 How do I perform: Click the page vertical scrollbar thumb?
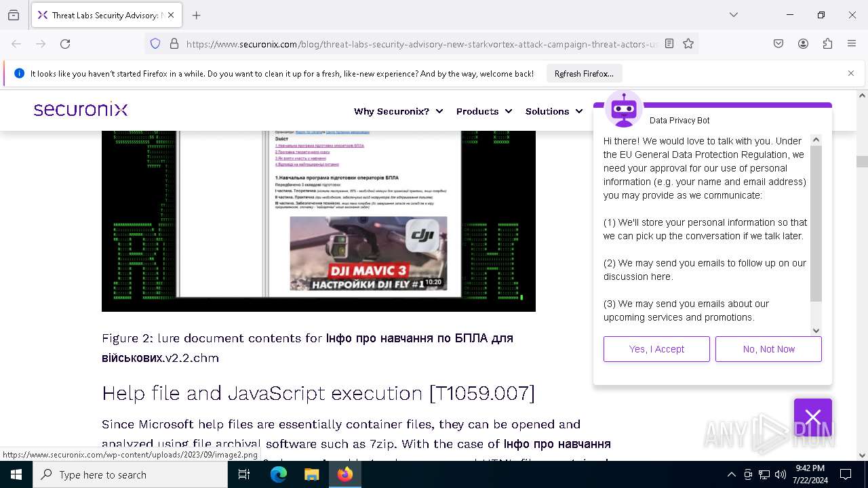tap(862, 161)
